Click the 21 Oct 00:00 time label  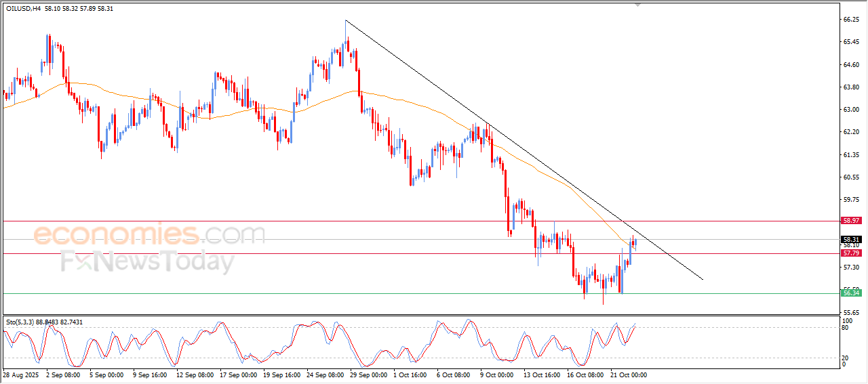(x=629, y=375)
